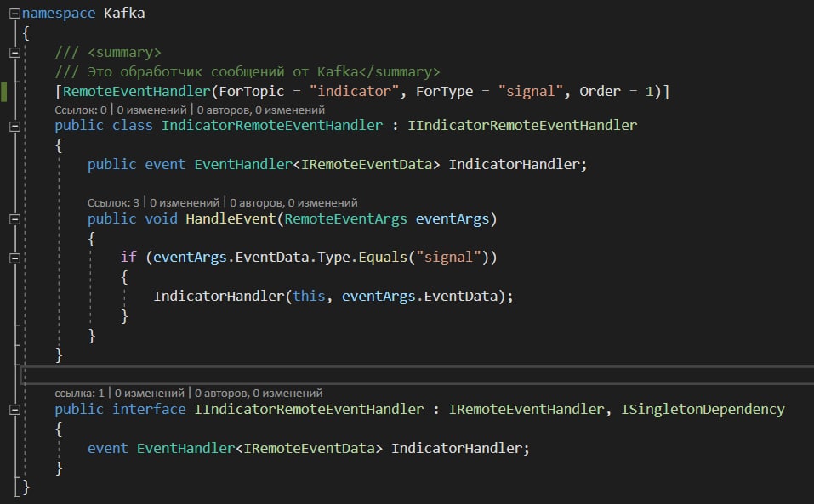The height and width of the screenshot is (504, 814).
Task: Click the 'this' keyword in IndicatorHandler call
Action: tap(309, 296)
